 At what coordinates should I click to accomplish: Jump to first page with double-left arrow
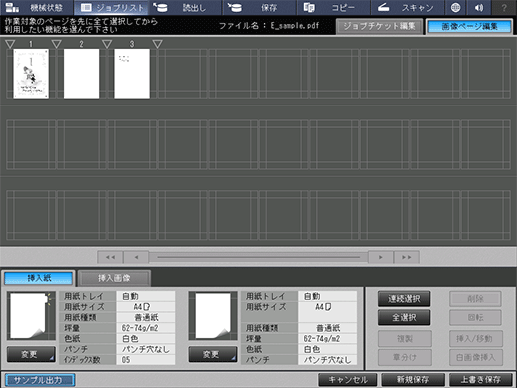(110, 257)
